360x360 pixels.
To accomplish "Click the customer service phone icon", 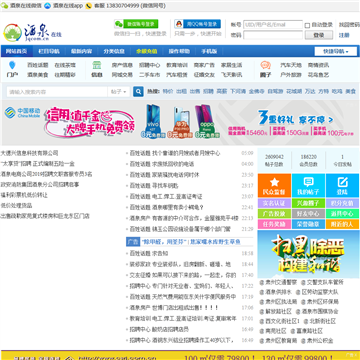I will (x=89, y=6).
